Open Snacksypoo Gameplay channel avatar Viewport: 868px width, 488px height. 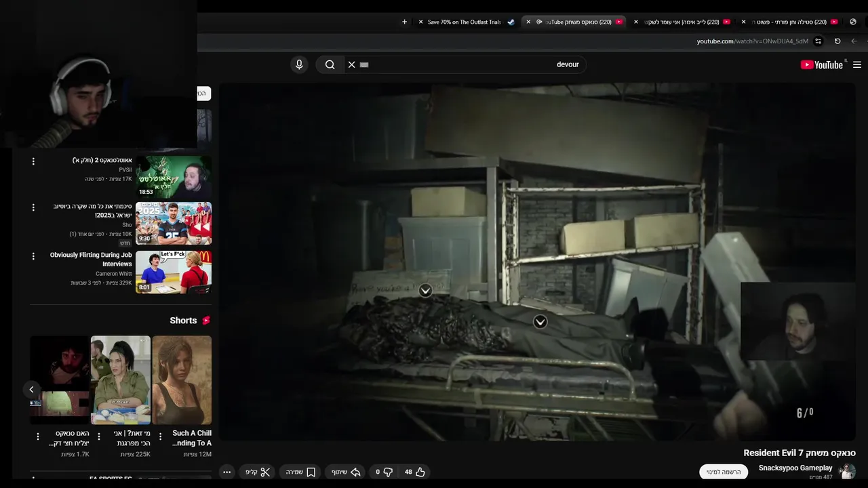click(x=847, y=472)
